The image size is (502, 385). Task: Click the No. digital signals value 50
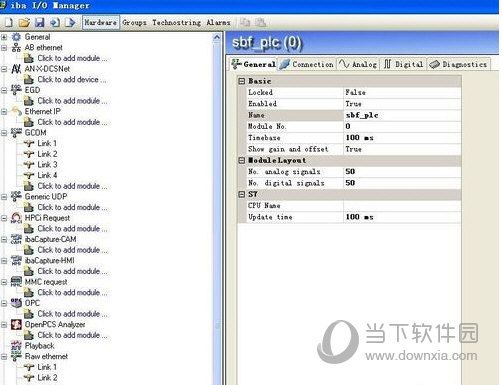click(x=402, y=183)
